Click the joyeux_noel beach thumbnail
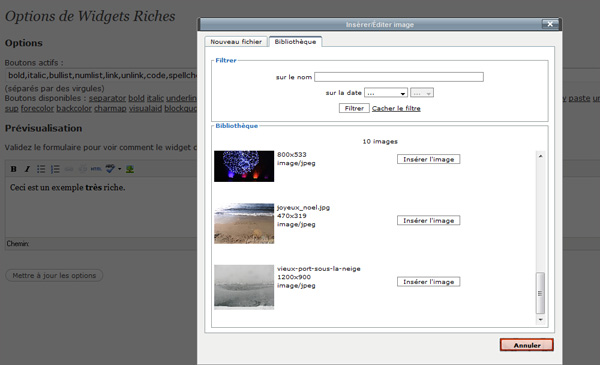600x365 pixels. pyautogui.click(x=244, y=223)
